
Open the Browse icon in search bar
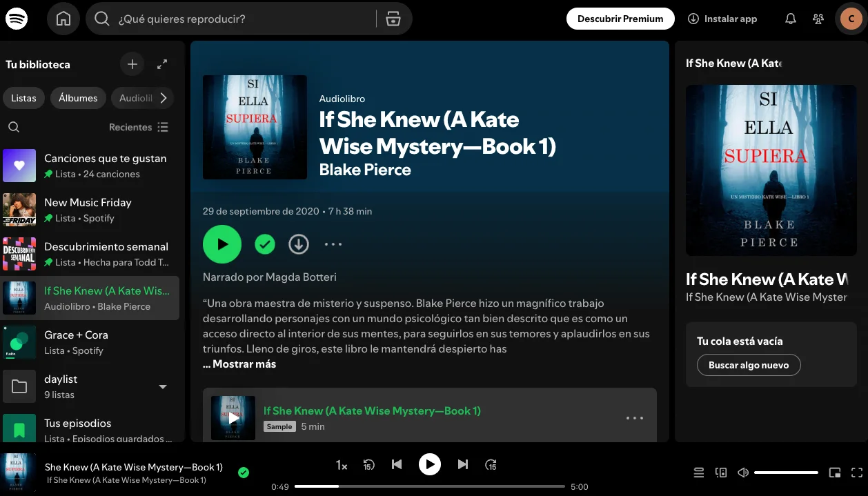[393, 19]
